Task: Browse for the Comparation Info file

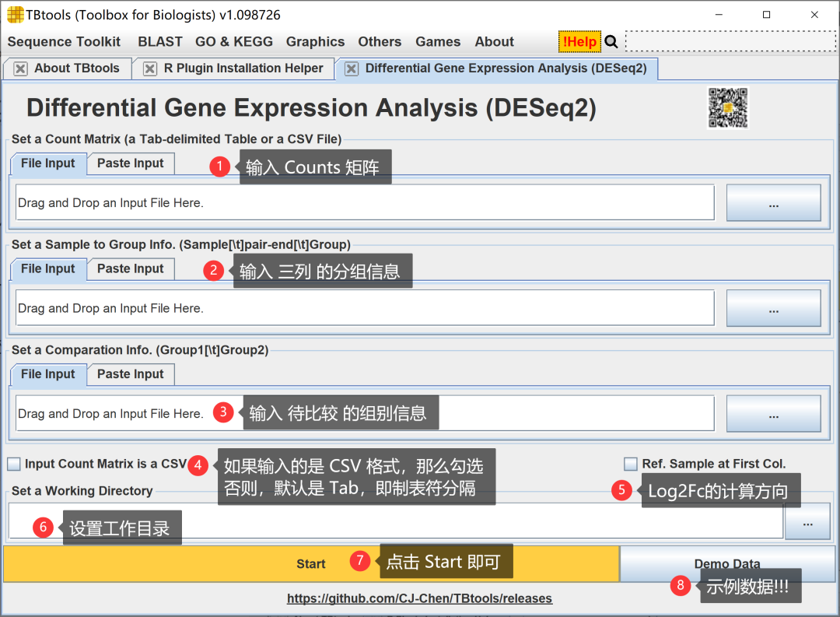Action: tap(774, 413)
